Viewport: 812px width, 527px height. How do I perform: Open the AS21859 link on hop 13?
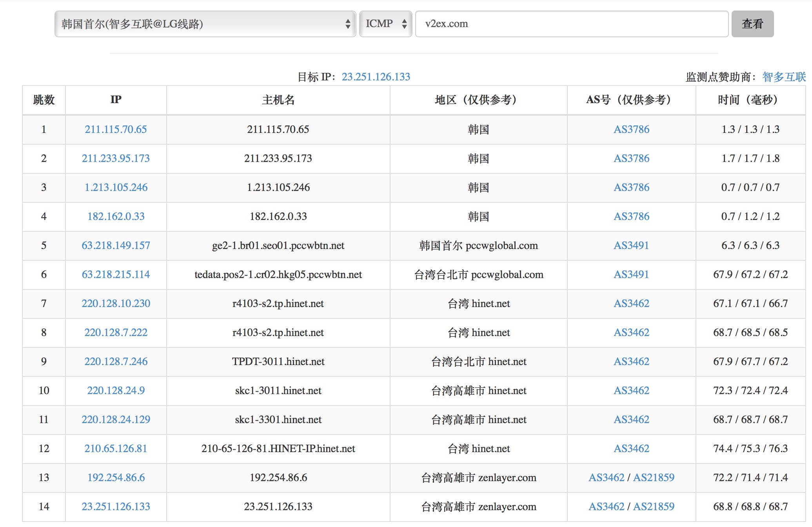pos(654,478)
